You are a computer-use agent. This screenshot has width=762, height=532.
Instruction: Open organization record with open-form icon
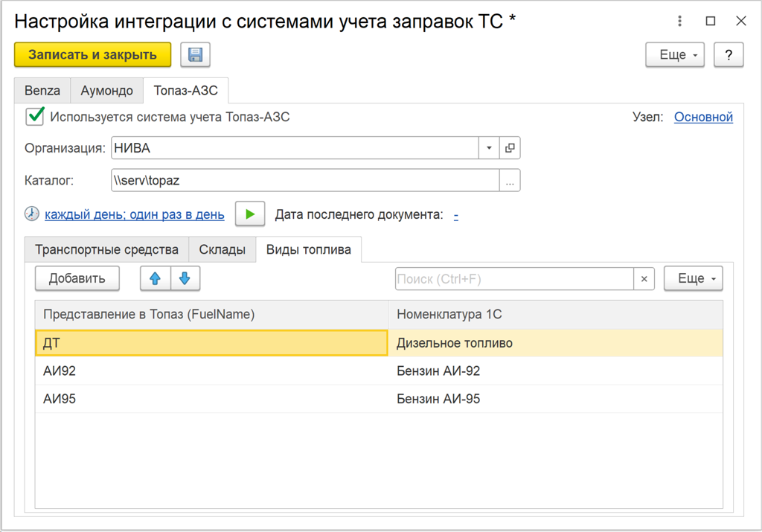tap(510, 148)
